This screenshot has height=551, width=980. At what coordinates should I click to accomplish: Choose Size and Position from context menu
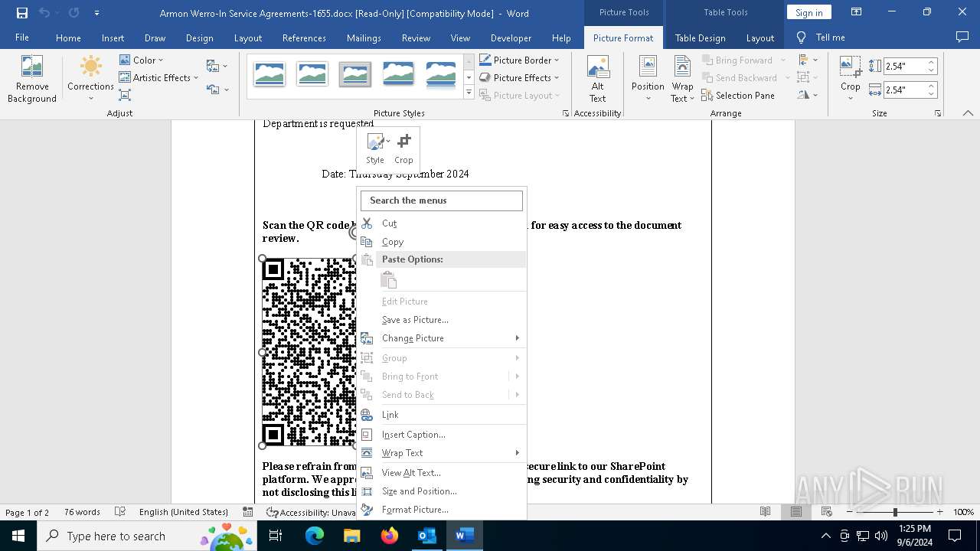[443, 491]
